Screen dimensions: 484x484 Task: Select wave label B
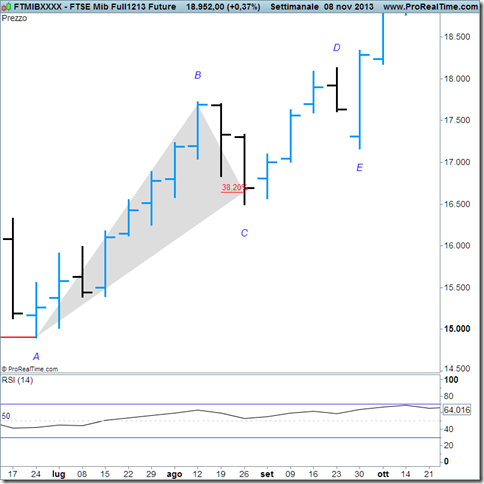tap(198, 75)
